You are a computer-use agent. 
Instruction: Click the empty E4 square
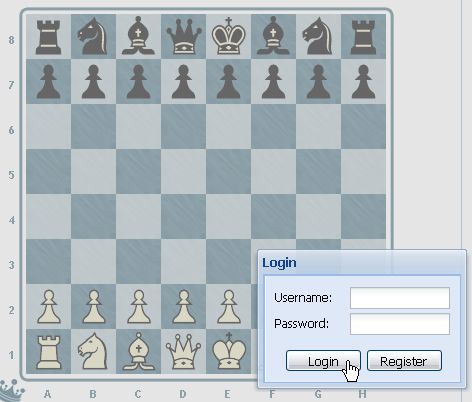(x=228, y=217)
